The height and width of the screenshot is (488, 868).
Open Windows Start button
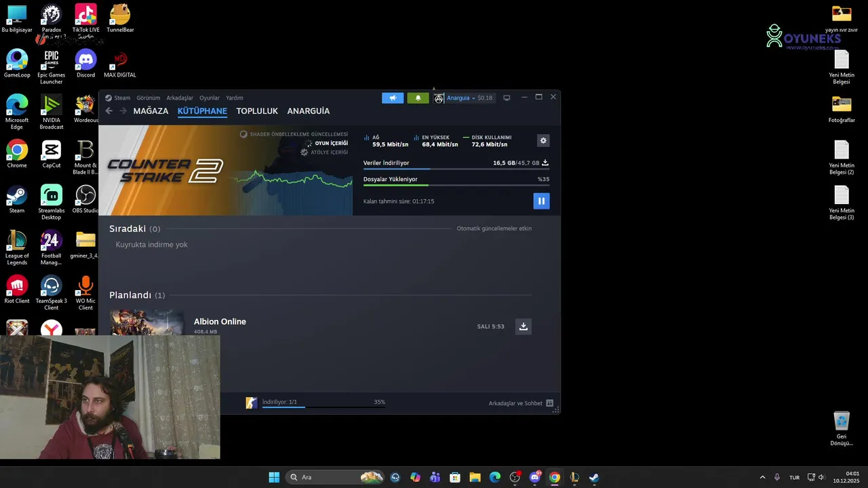click(274, 477)
